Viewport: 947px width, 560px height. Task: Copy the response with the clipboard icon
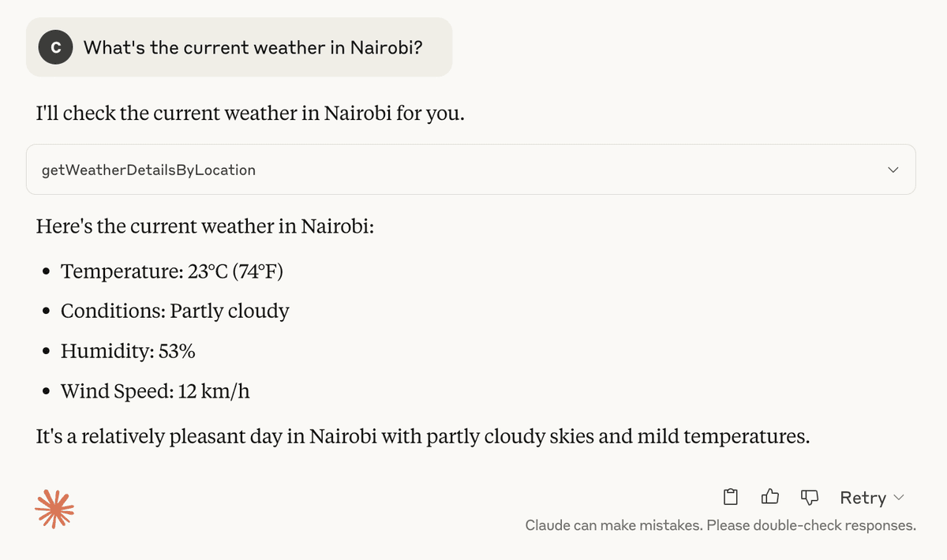coord(731,497)
